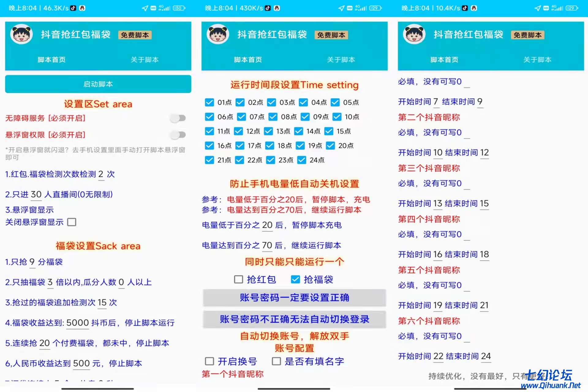Tap 免费脚本 badge in left screen header
The width and height of the screenshot is (588, 392).
point(135,35)
